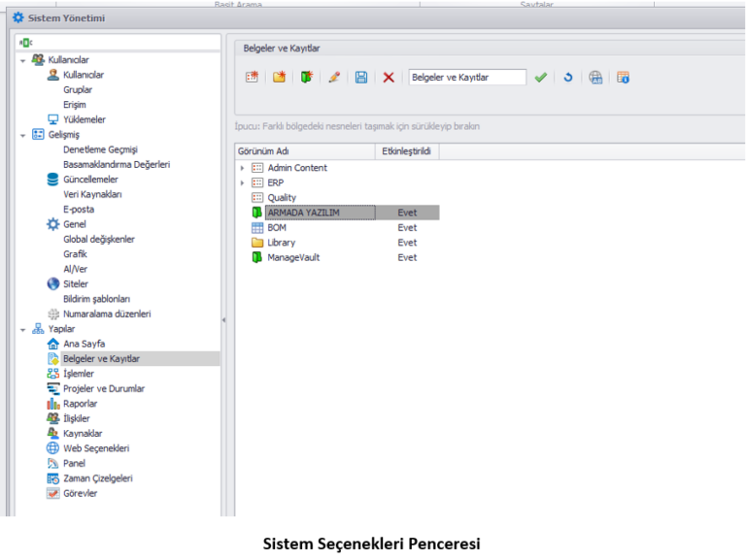
Task: Click the globe translation toolbar icon
Action: [x=595, y=78]
